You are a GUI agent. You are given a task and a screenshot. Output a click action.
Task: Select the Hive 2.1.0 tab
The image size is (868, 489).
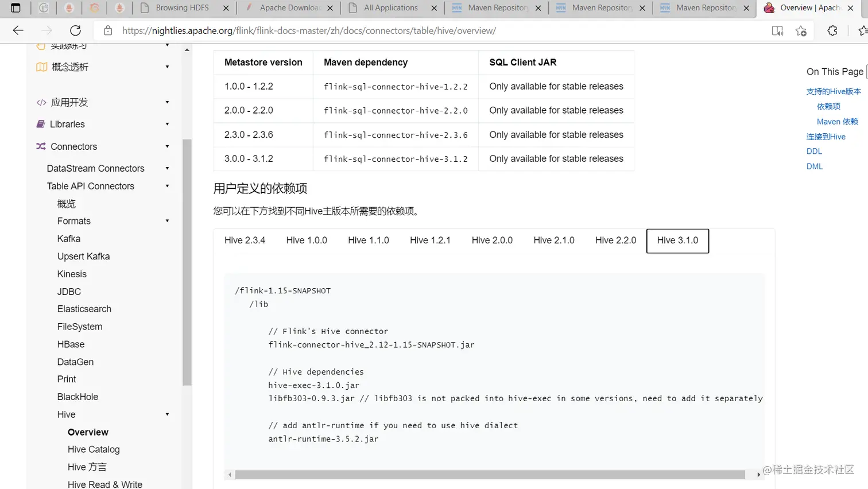point(554,240)
